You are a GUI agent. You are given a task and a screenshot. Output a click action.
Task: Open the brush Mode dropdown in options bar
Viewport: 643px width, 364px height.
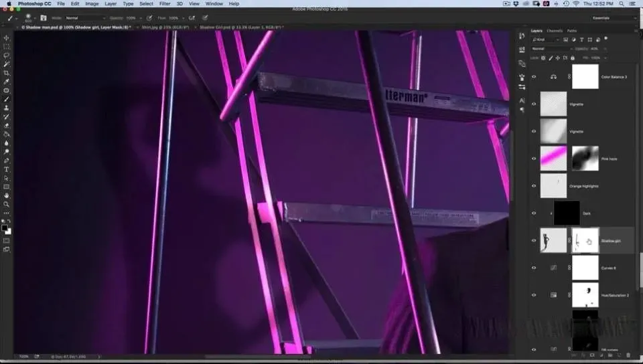click(x=84, y=18)
